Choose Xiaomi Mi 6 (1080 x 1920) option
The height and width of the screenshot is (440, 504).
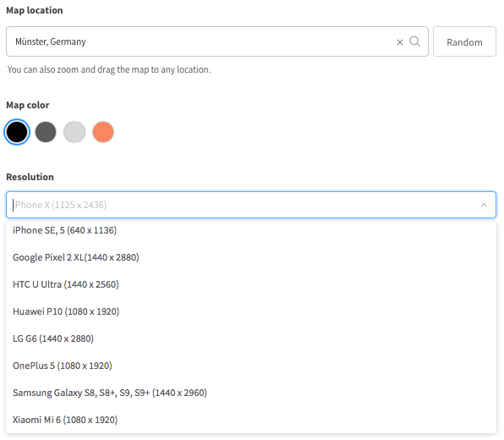[251, 420]
